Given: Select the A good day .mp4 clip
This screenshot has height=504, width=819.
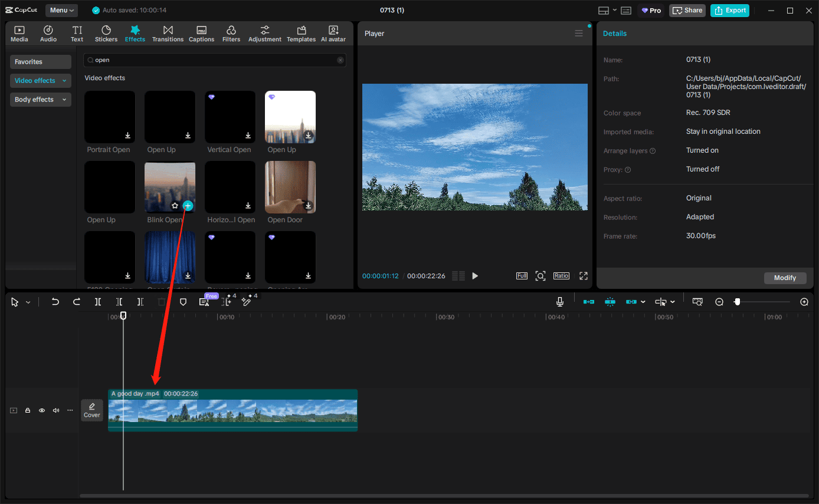Looking at the screenshot, I should [232, 410].
